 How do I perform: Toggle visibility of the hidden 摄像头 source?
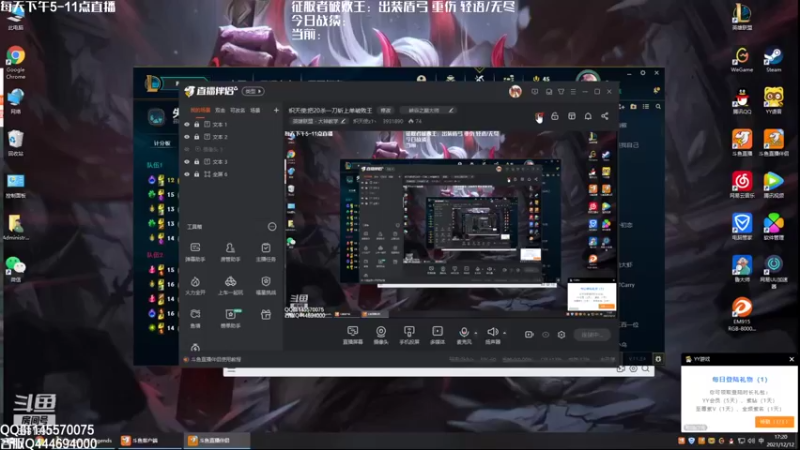pos(187,149)
